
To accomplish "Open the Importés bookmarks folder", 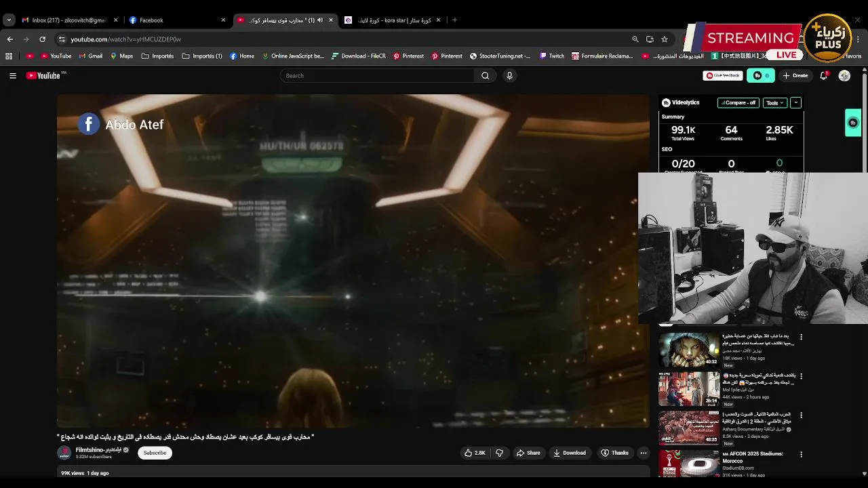I will pos(157,56).
